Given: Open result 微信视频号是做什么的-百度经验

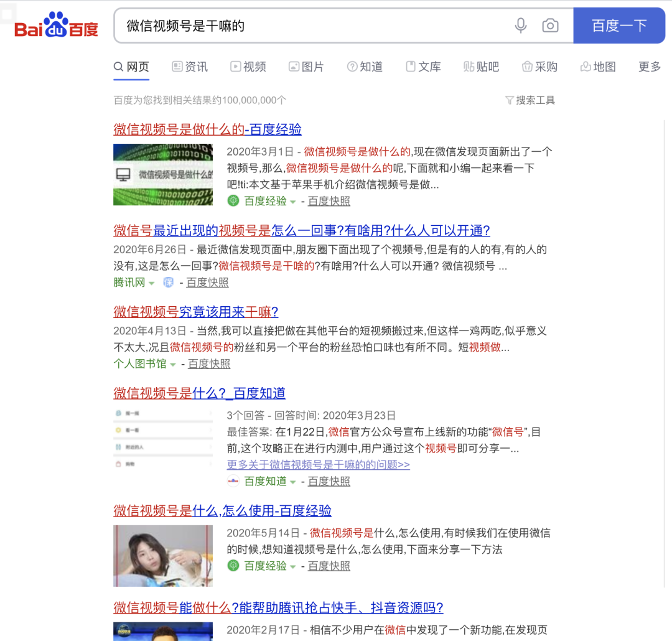Looking at the screenshot, I should (207, 129).
